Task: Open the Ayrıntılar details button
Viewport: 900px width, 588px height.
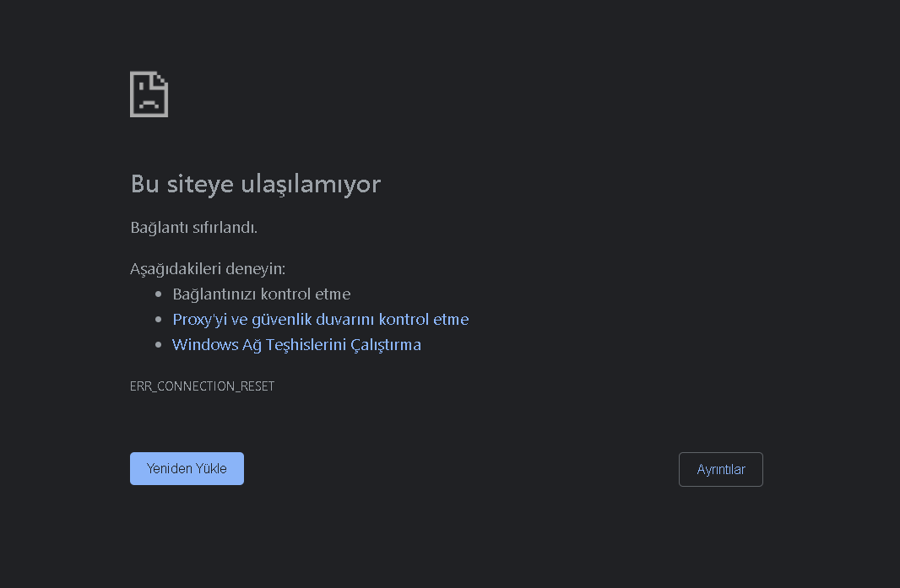Action: (720, 470)
